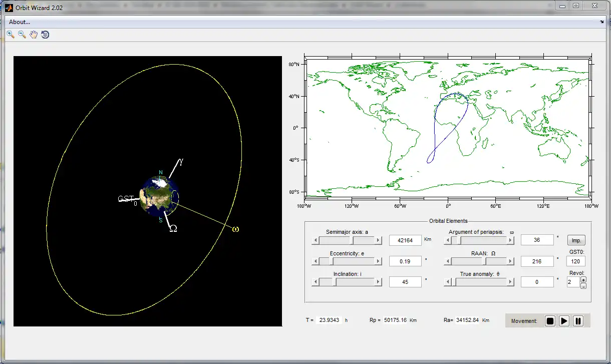Click left arrow of True anomaly slider
The height and width of the screenshot is (364, 611).
tap(447, 282)
